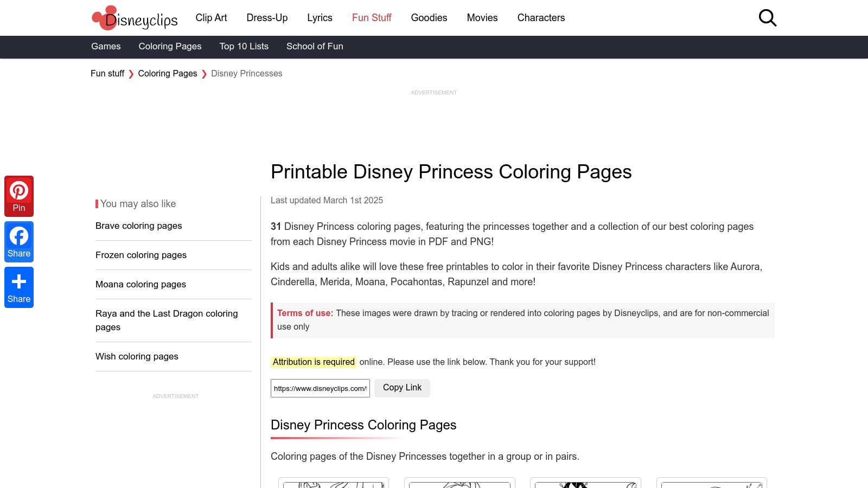
Task: Open Moana coloring pages
Action: (141, 284)
